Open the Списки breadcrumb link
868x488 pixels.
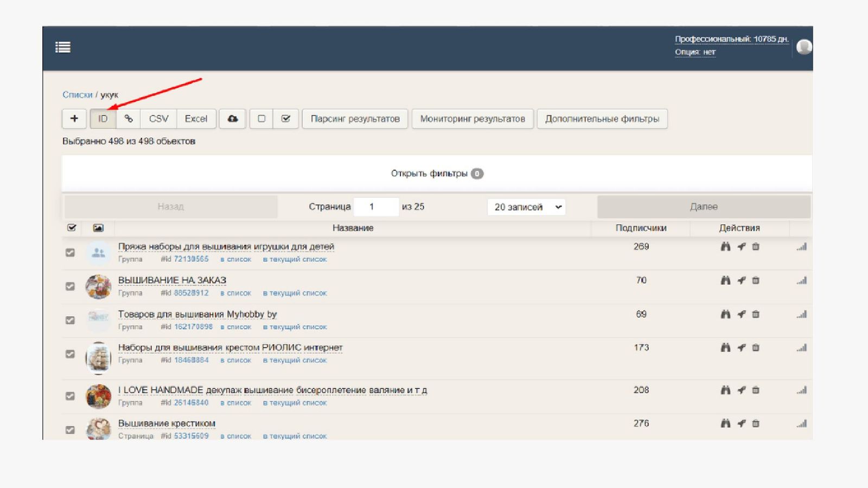(x=77, y=95)
